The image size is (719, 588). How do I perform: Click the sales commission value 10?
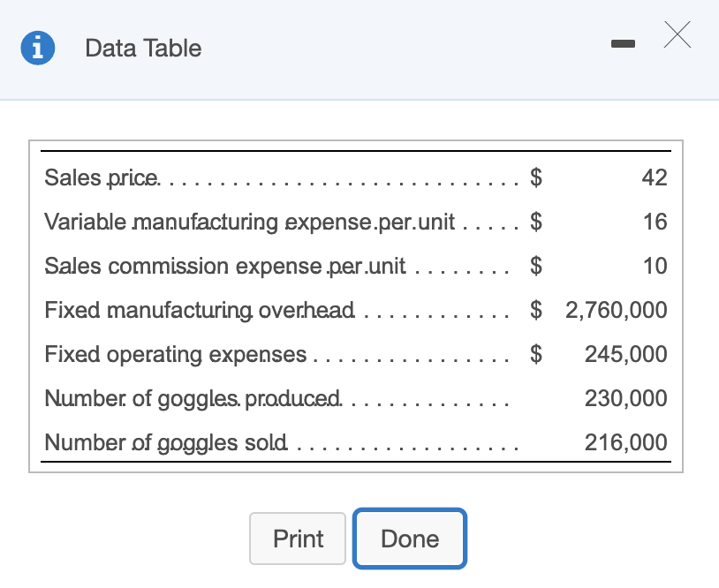coord(655,266)
